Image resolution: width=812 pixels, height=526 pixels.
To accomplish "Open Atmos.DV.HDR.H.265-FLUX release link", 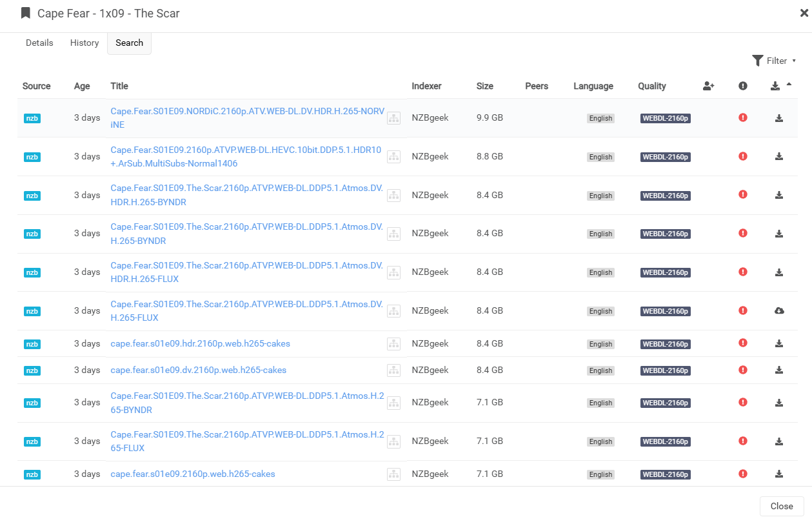I will (247, 272).
